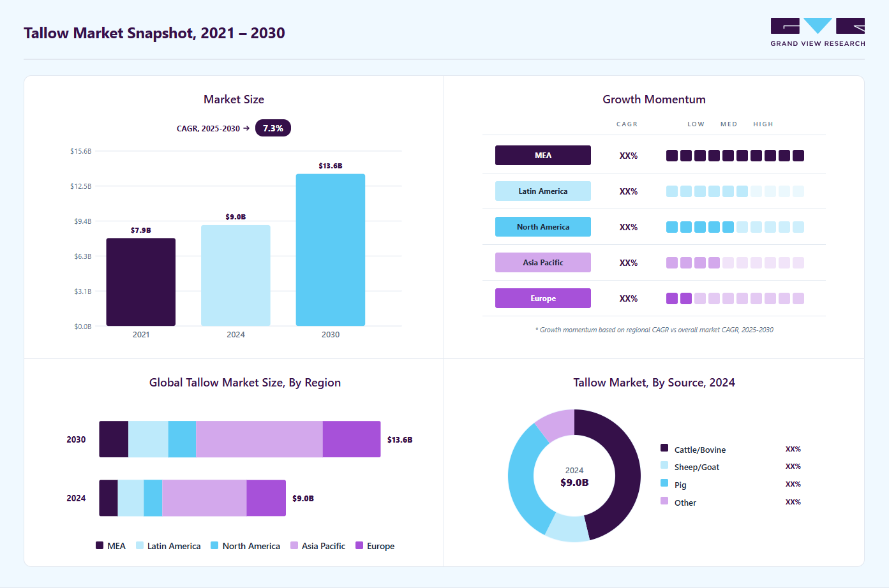The height and width of the screenshot is (588, 889).
Task: Click the growth momentum footnote text
Action: pyautogui.click(x=654, y=330)
